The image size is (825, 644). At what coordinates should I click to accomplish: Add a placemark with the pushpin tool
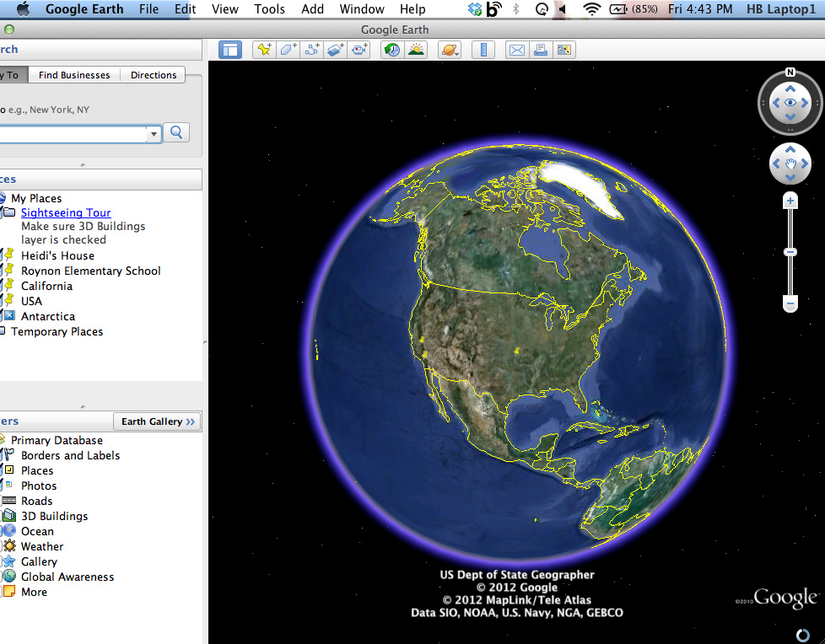pyautogui.click(x=264, y=50)
